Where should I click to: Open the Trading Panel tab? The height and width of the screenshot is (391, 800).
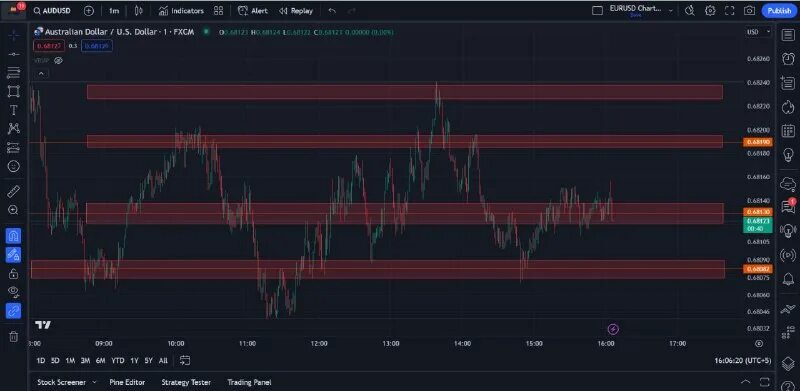coord(249,382)
